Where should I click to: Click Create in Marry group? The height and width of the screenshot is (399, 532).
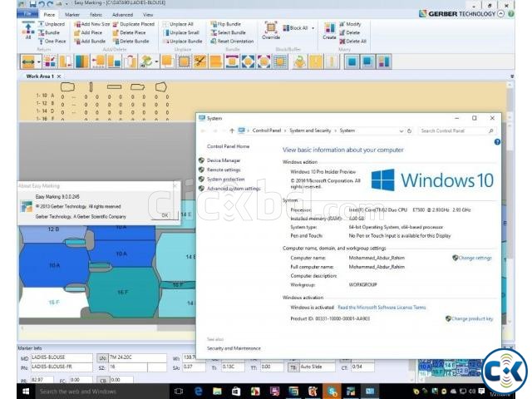pyautogui.click(x=329, y=31)
